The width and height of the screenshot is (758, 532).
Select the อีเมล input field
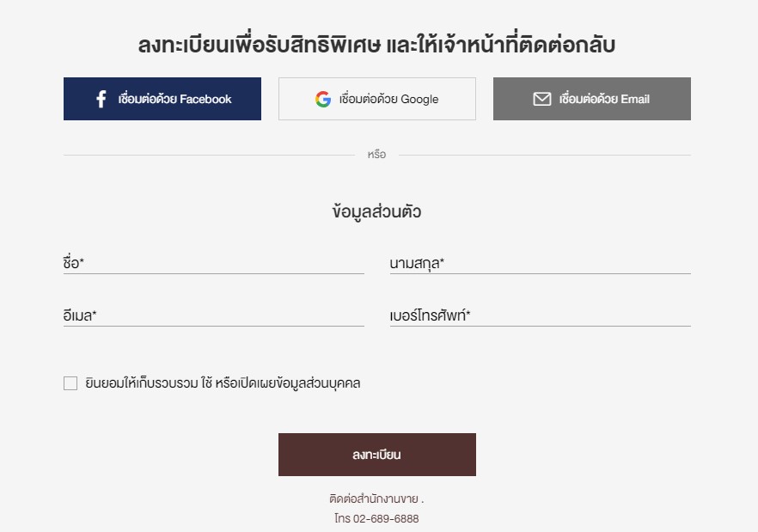tap(214, 315)
